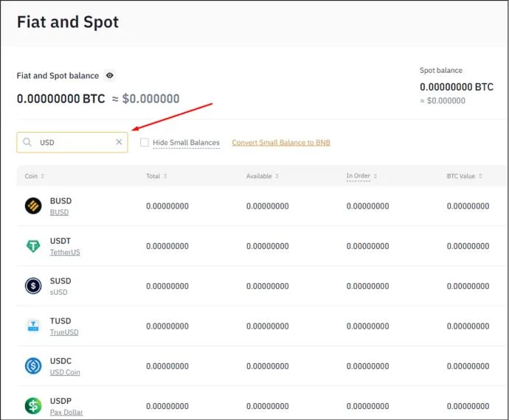Clear the USD search text
This screenshot has width=509, height=420.
(119, 141)
